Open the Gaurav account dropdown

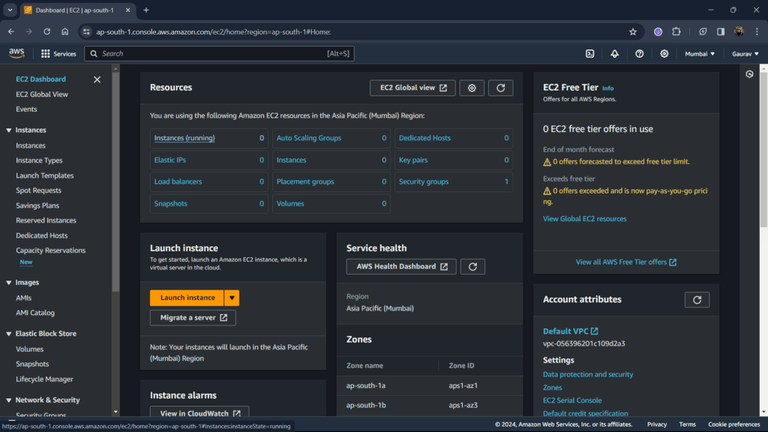pyautogui.click(x=745, y=54)
